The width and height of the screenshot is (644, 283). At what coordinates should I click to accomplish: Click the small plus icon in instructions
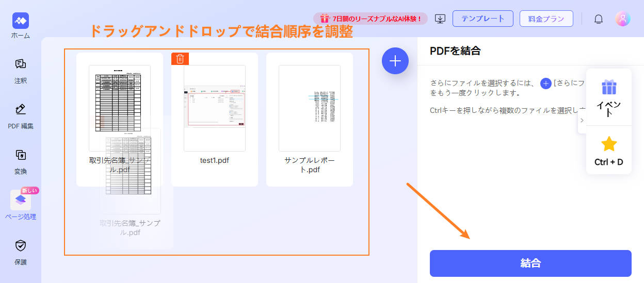[x=546, y=83]
